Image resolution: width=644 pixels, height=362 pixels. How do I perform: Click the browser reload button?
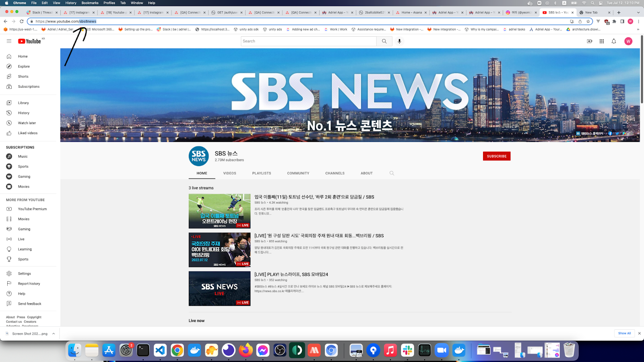[x=21, y=21]
